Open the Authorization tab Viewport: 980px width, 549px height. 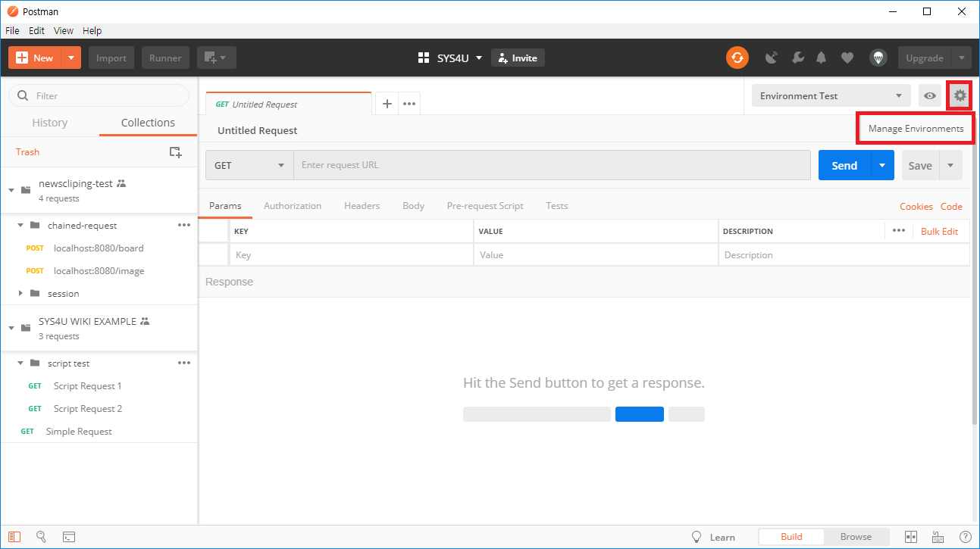pyautogui.click(x=293, y=206)
